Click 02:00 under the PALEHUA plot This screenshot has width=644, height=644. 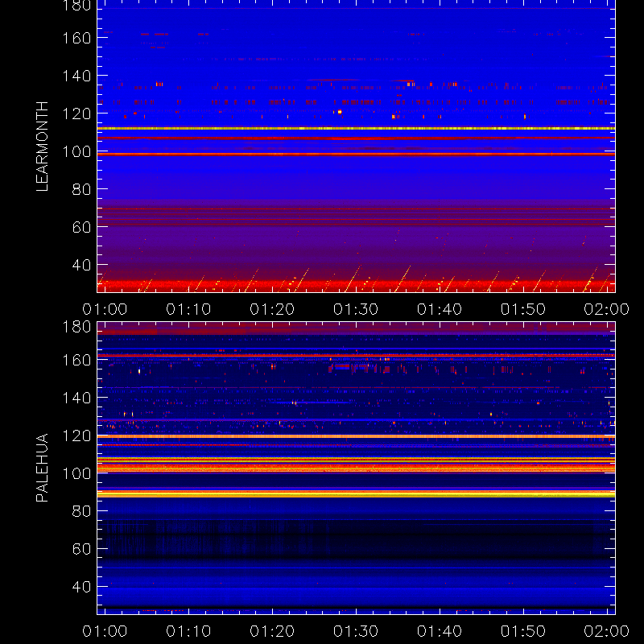[607, 631]
